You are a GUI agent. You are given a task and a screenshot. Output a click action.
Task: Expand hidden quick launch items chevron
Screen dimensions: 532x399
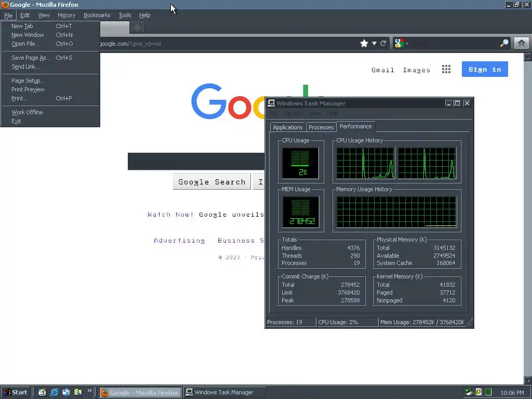point(89,391)
